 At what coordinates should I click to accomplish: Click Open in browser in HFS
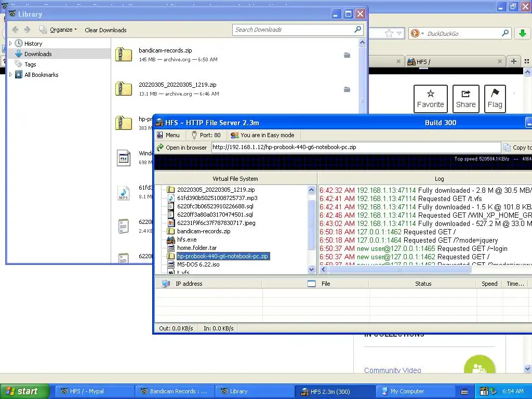pos(182,148)
